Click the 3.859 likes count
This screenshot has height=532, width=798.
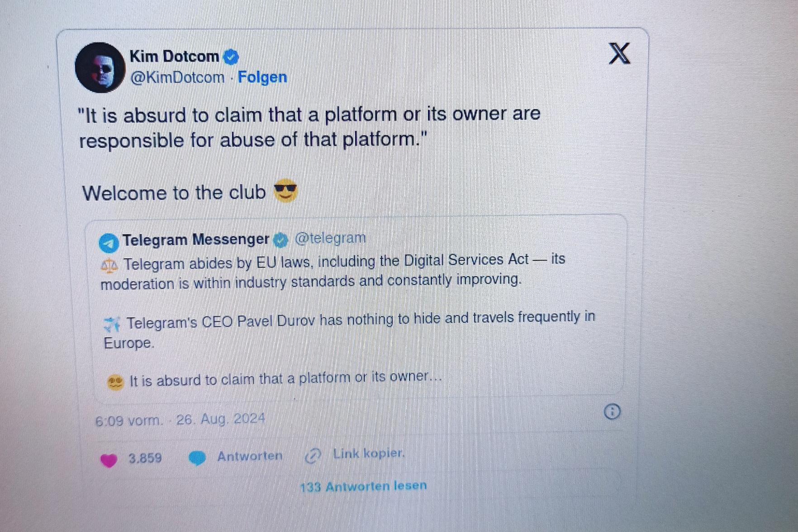coord(145,458)
